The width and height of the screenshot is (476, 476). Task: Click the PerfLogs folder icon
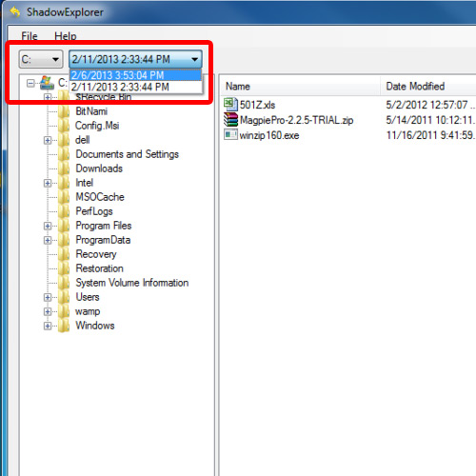[x=64, y=211]
